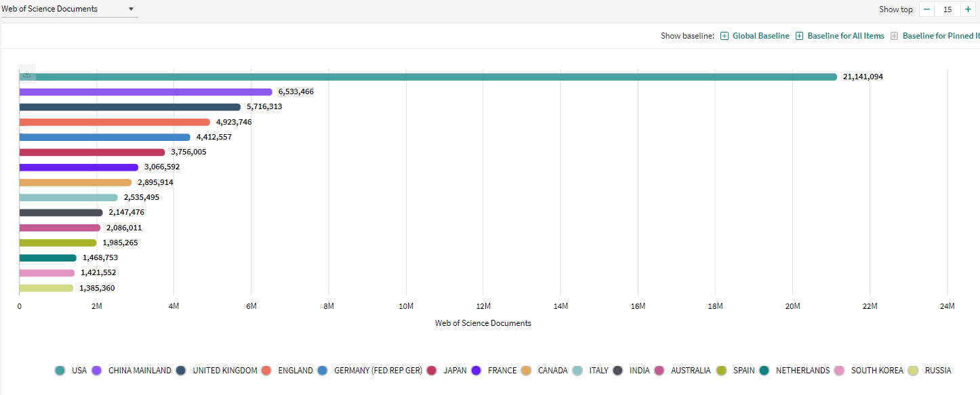The width and height of the screenshot is (980, 395).
Task: Click the NETHERLANDS legend label
Action: point(803,371)
